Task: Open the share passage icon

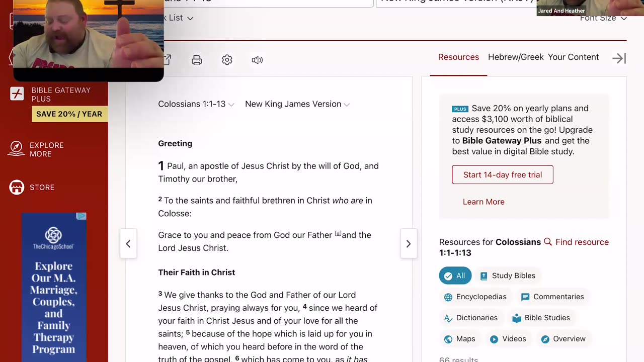Action: tap(168, 60)
